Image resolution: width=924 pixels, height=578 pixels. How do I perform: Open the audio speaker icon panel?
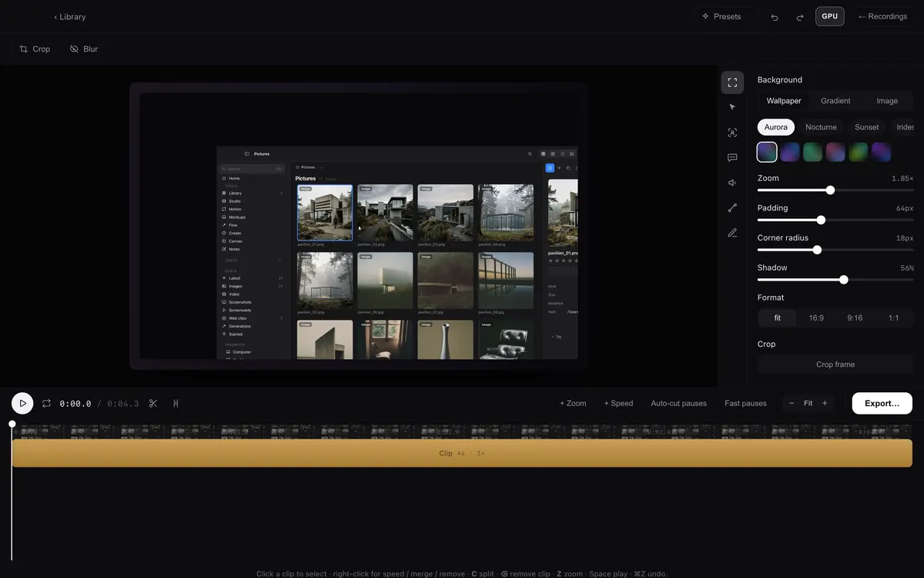tap(732, 183)
